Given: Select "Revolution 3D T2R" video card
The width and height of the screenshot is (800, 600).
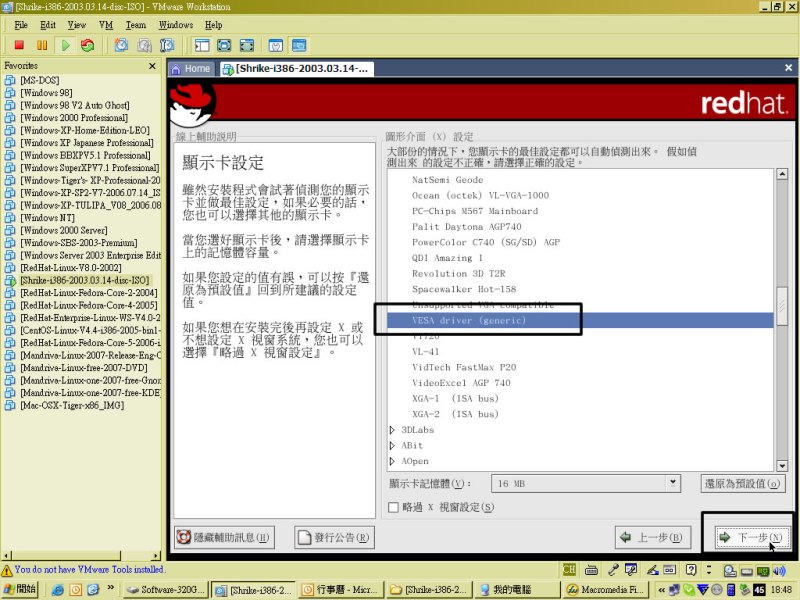Looking at the screenshot, I should (x=459, y=274).
